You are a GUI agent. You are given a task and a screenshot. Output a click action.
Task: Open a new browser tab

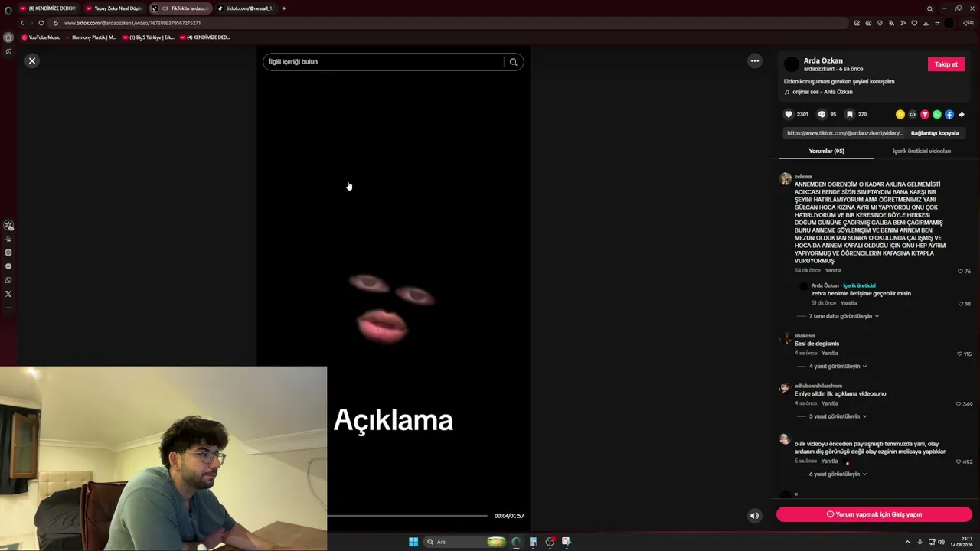coord(284,8)
